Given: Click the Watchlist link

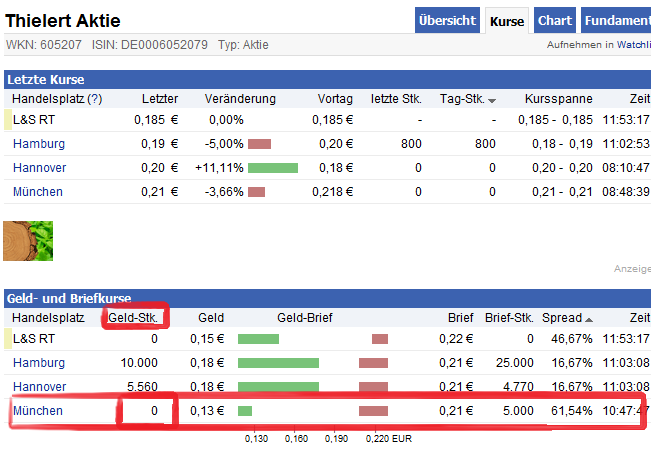Looking at the screenshot, I should tap(634, 44).
